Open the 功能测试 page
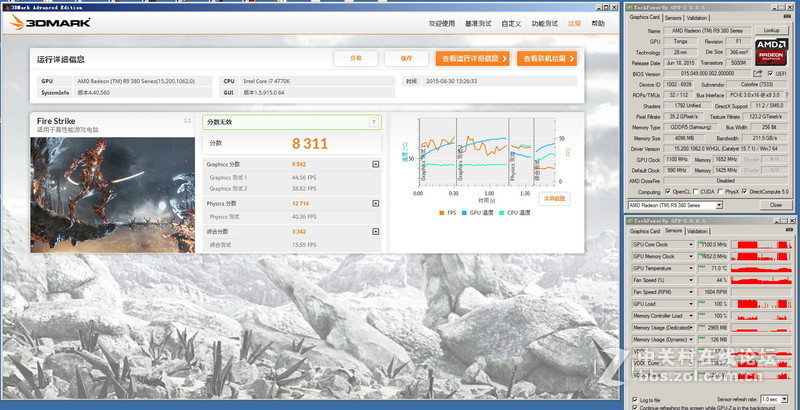The image size is (800, 410). pos(544,23)
